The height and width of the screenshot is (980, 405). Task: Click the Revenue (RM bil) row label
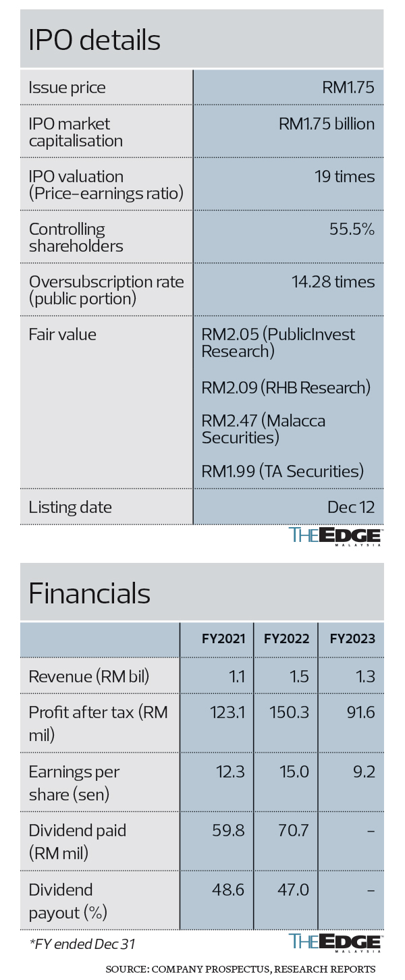tap(89, 676)
